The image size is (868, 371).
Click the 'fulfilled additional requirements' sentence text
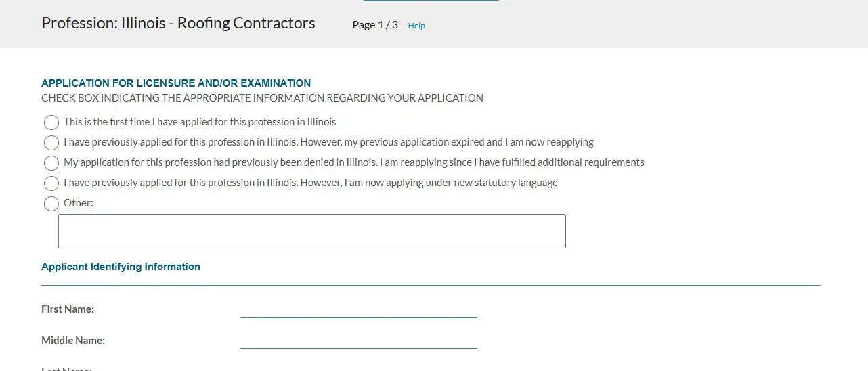(x=353, y=162)
